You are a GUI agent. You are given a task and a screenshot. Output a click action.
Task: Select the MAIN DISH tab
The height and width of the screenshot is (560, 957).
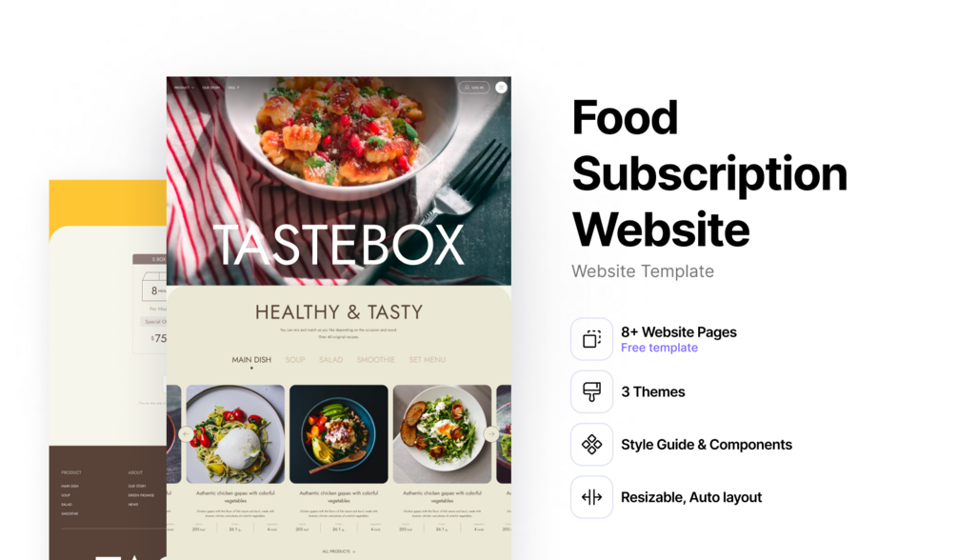click(x=251, y=360)
